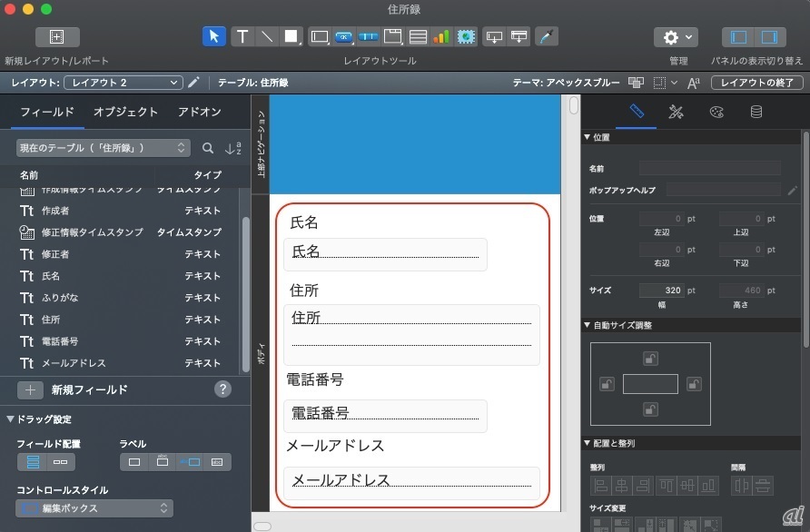Screen dimensions: 810x532
Task: Switch to the アドオン tab
Action: tap(199, 113)
